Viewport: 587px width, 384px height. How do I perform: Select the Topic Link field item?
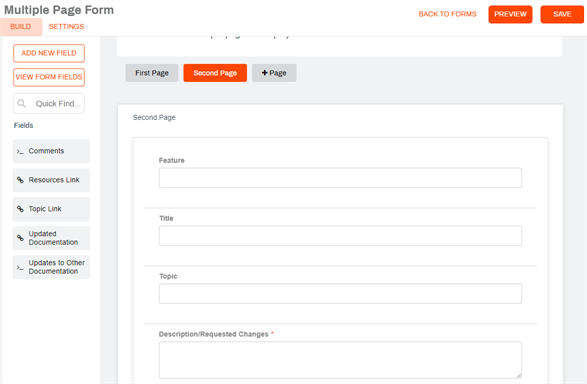tap(51, 209)
